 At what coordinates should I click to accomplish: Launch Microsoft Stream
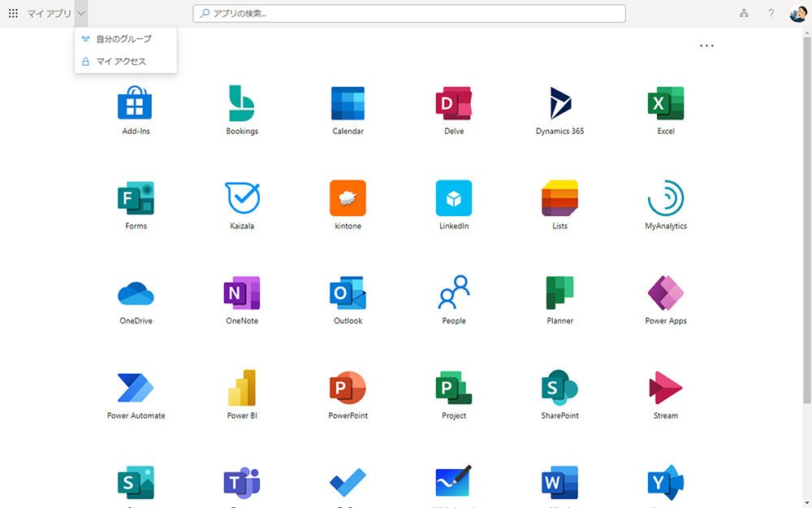[666, 388]
